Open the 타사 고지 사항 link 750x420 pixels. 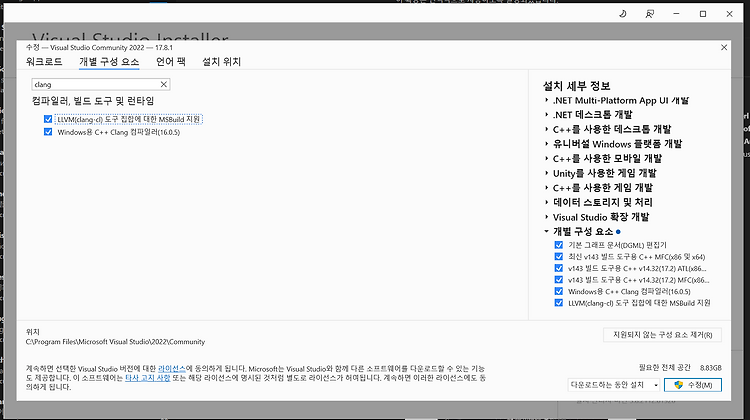[147, 378]
